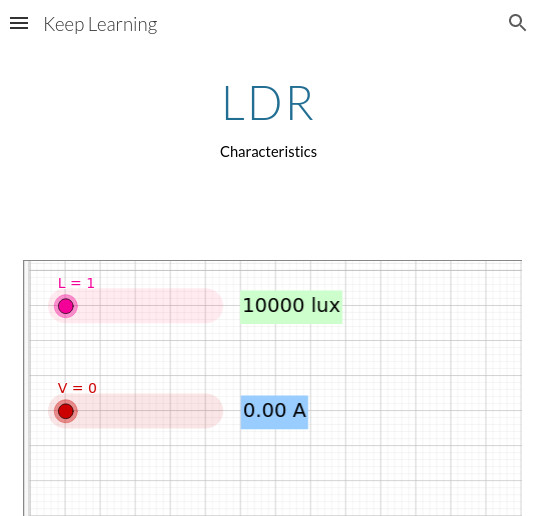This screenshot has height=516, width=534.
Task: Click the L = 1 slider label
Action: click(76, 283)
